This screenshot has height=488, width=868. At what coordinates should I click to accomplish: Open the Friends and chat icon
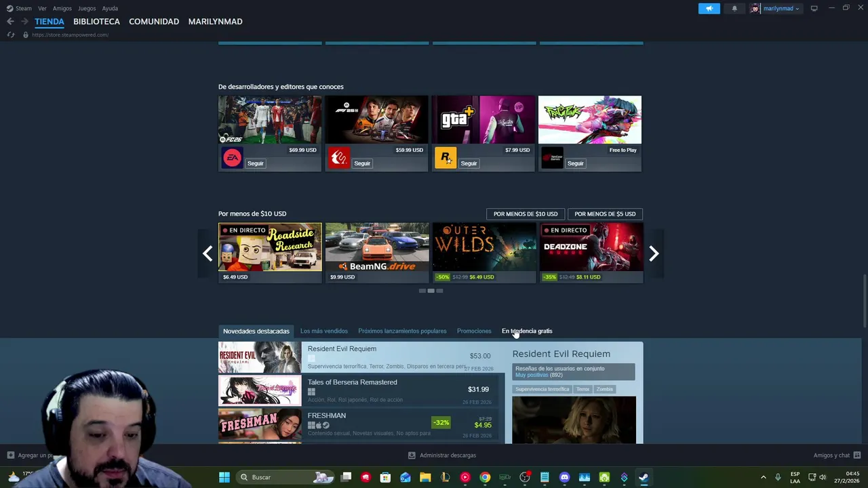pos(857,455)
